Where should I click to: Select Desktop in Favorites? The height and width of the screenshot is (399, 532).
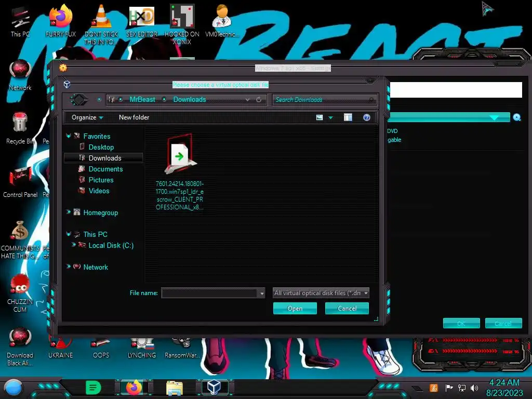(x=101, y=147)
